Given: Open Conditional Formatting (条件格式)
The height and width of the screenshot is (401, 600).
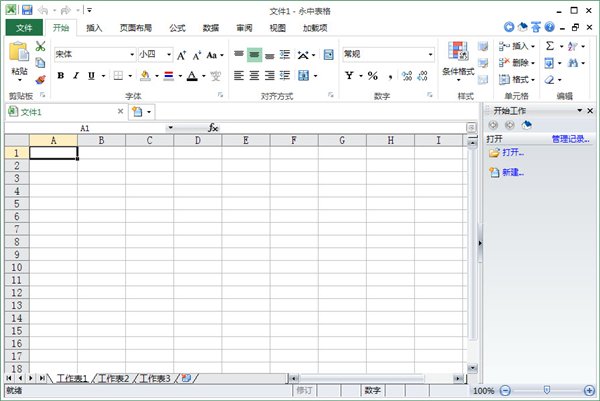Looking at the screenshot, I should click(458, 61).
